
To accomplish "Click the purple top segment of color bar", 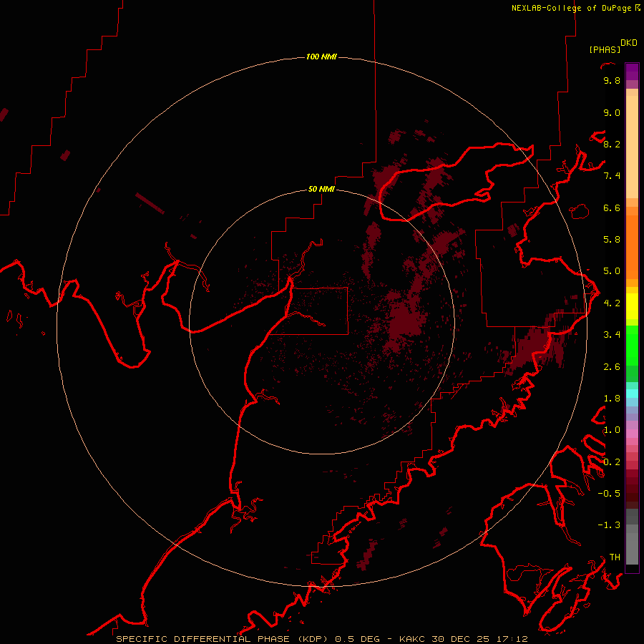I will tap(632, 72).
